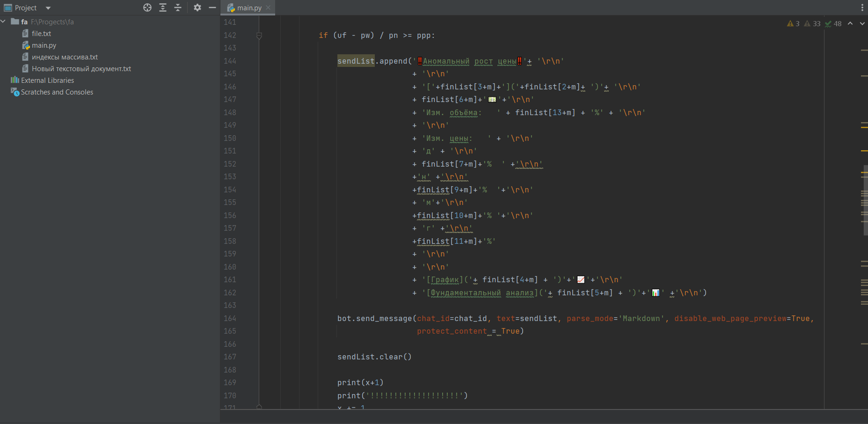868x424 pixels.
Task: Toggle code fold at line 142
Action: coord(259,36)
